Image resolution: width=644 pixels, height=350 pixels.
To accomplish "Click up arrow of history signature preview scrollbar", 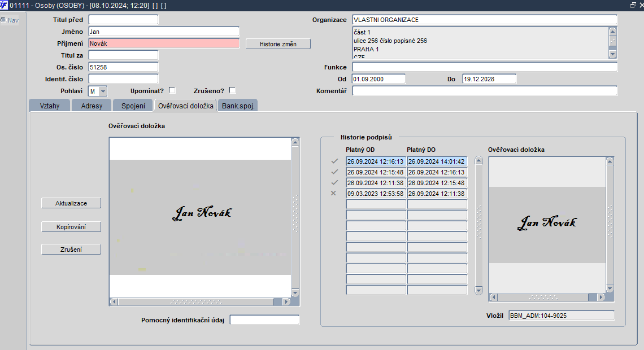I will pyautogui.click(x=610, y=161).
